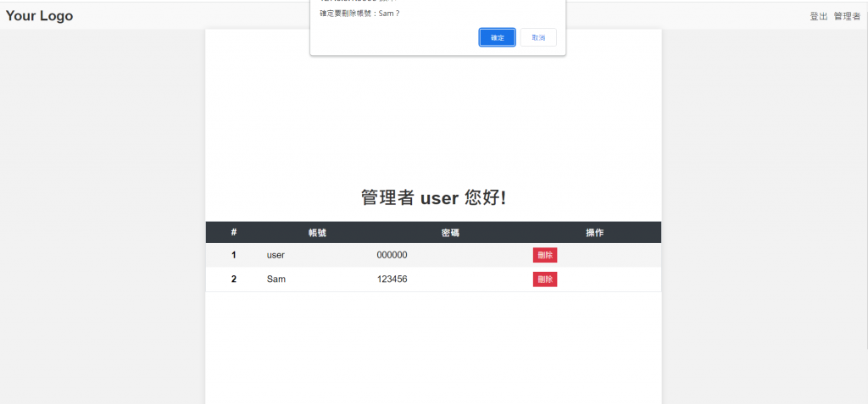The height and width of the screenshot is (404, 868).
Task: Click the # column header
Action: [x=234, y=232]
